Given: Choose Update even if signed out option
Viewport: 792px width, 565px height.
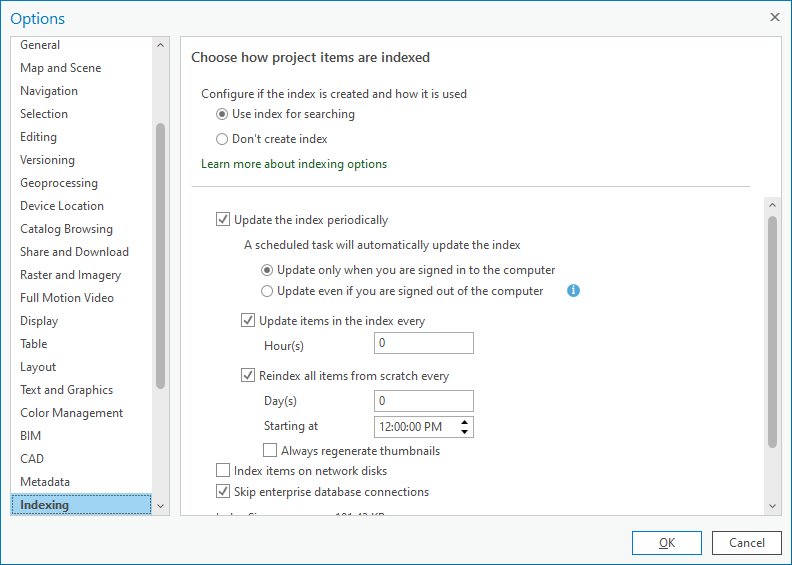Looking at the screenshot, I should pyautogui.click(x=267, y=291).
